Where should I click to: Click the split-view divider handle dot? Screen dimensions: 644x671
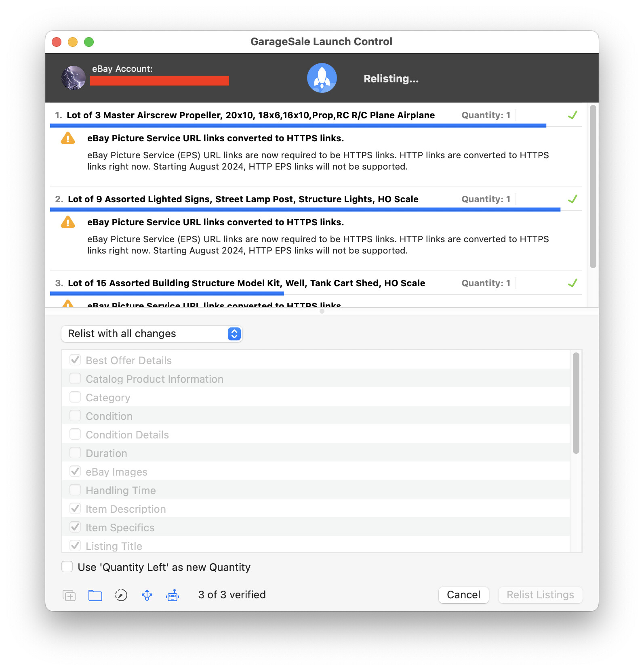[322, 311]
